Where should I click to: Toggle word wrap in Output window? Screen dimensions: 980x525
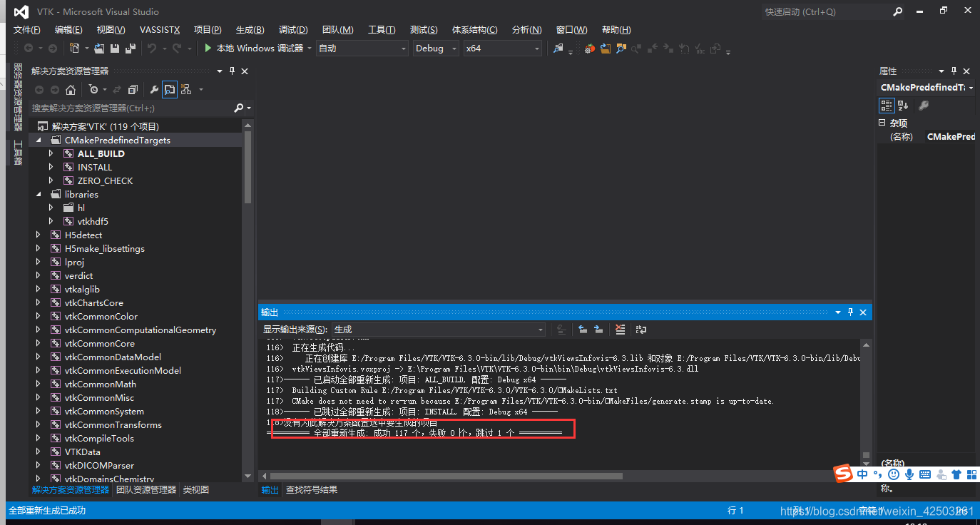click(641, 330)
